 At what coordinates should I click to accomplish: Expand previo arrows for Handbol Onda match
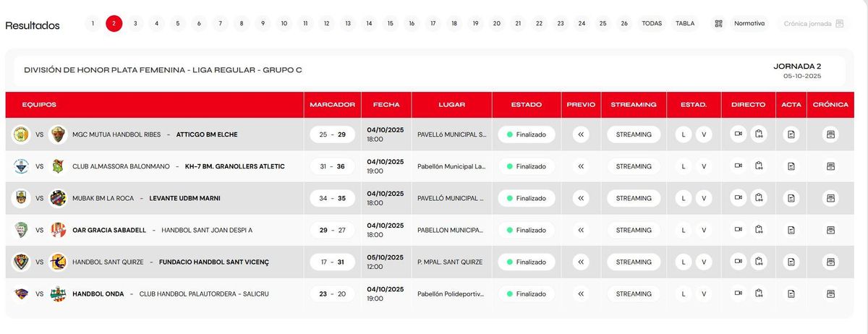tap(581, 294)
